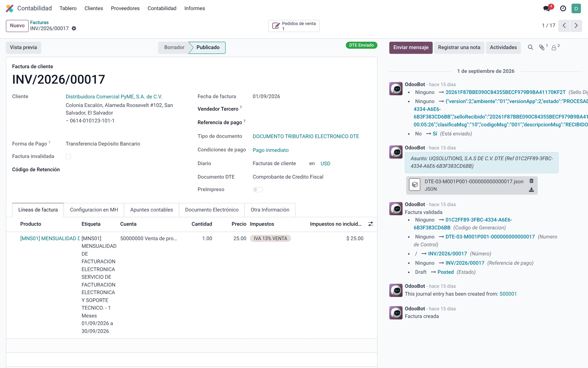Image resolution: width=588 pixels, height=368 pixels.
Task: Open the Clientes menu
Action: click(94, 8)
